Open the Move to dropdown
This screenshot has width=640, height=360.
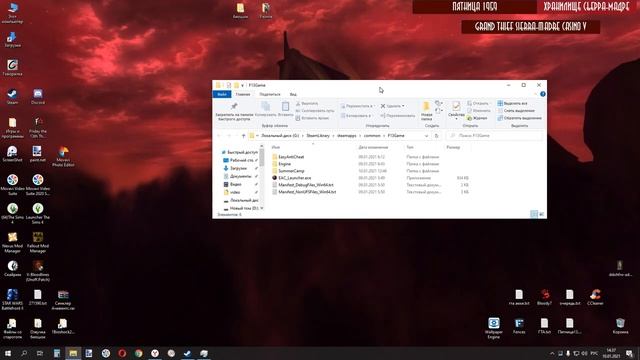[357, 106]
